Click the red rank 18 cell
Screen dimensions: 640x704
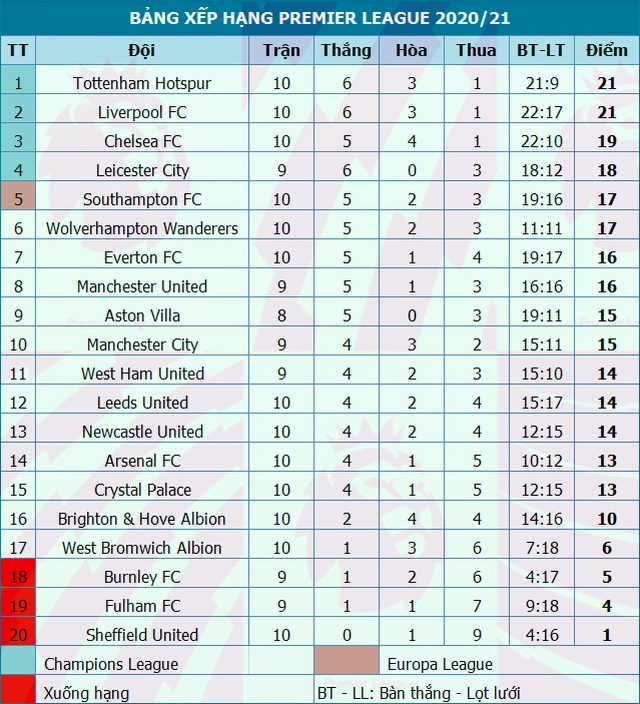click(19, 577)
